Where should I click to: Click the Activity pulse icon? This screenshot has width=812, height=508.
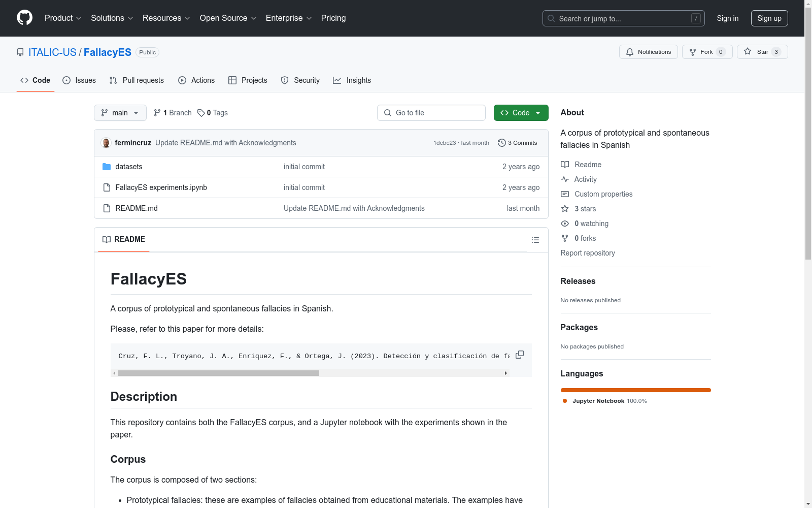click(x=565, y=179)
